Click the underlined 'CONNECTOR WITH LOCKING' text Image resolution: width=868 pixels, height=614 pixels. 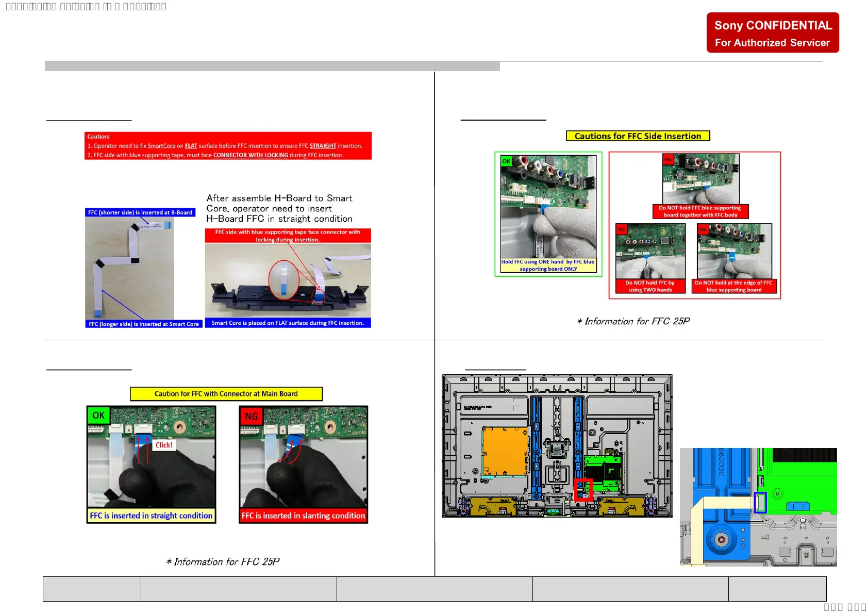251,155
